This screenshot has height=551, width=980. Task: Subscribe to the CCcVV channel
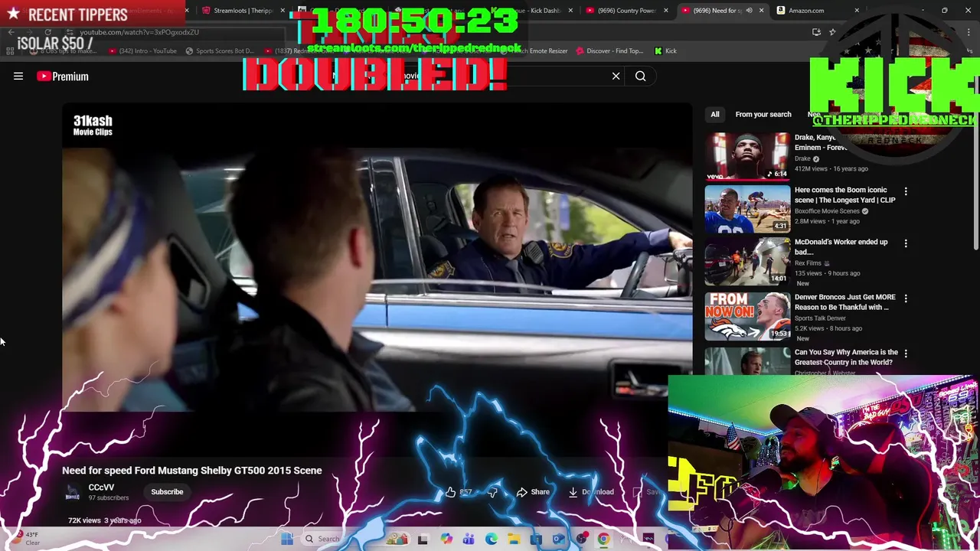[167, 492]
